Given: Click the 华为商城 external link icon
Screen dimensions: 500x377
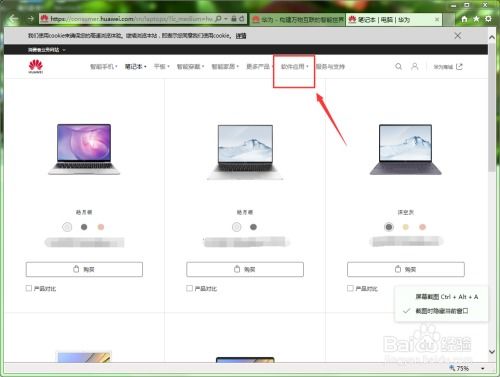Looking at the screenshot, I should click(459, 67).
